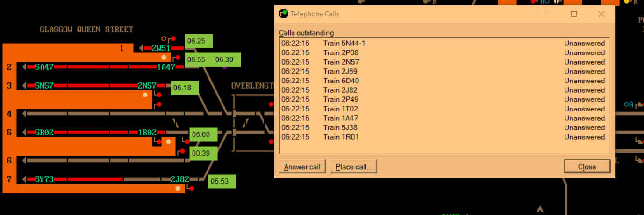Image resolution: width=644 pixels, height=215 pixels.
Task: Click the 05.53 time label
Action: point(222,181)
